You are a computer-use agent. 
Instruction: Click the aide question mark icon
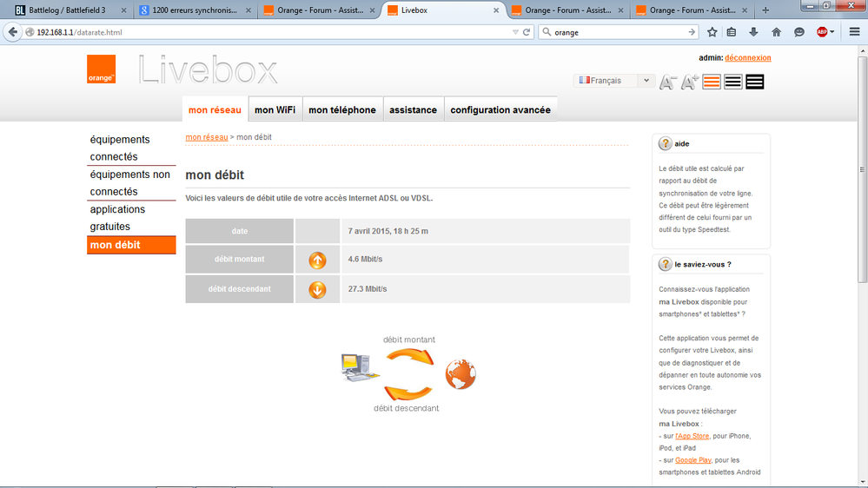[665, 144]
